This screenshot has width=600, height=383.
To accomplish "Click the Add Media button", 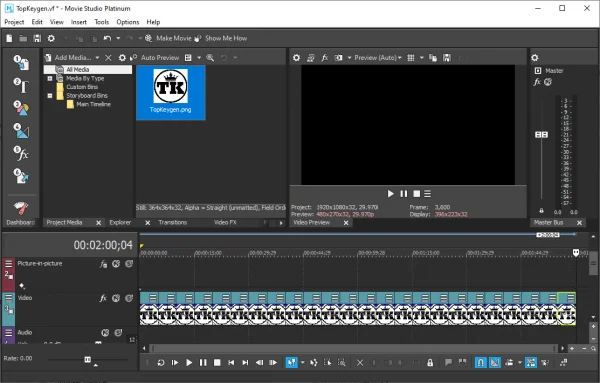I will (x=68, y=58).
